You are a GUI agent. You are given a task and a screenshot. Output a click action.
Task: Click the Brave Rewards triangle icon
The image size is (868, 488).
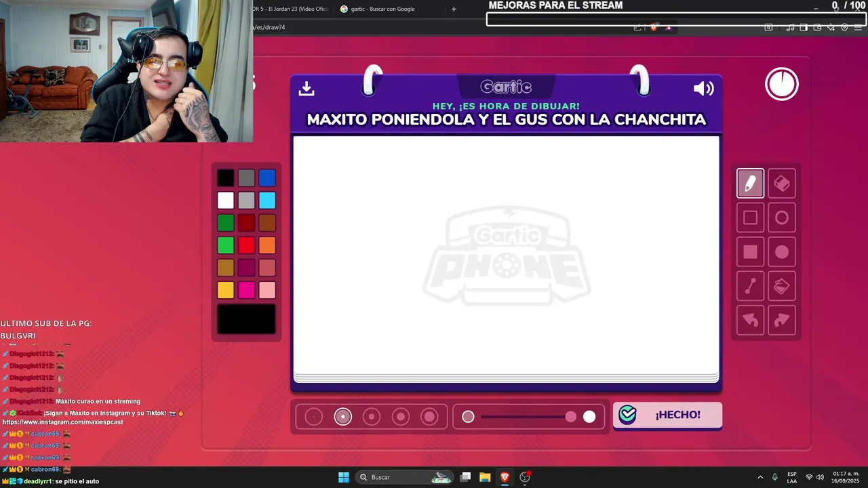(669, 27)
